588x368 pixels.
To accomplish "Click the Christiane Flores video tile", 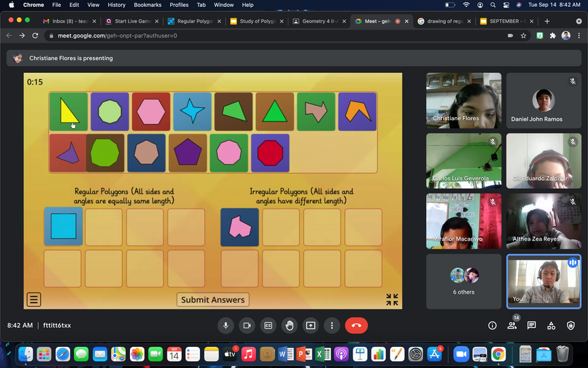I will tap(463, 100).
